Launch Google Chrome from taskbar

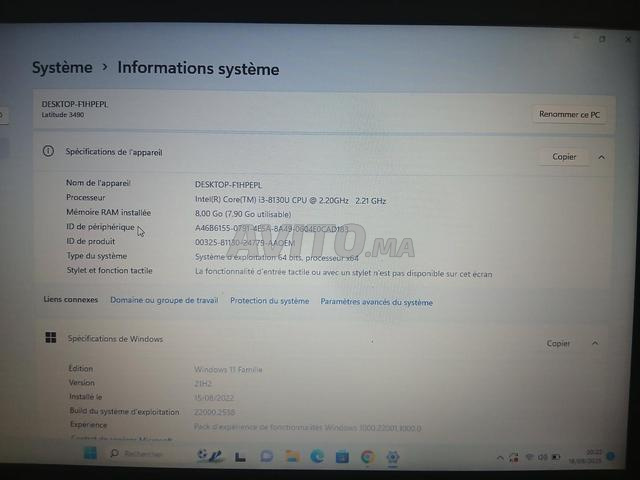click(x=367, y=457)
